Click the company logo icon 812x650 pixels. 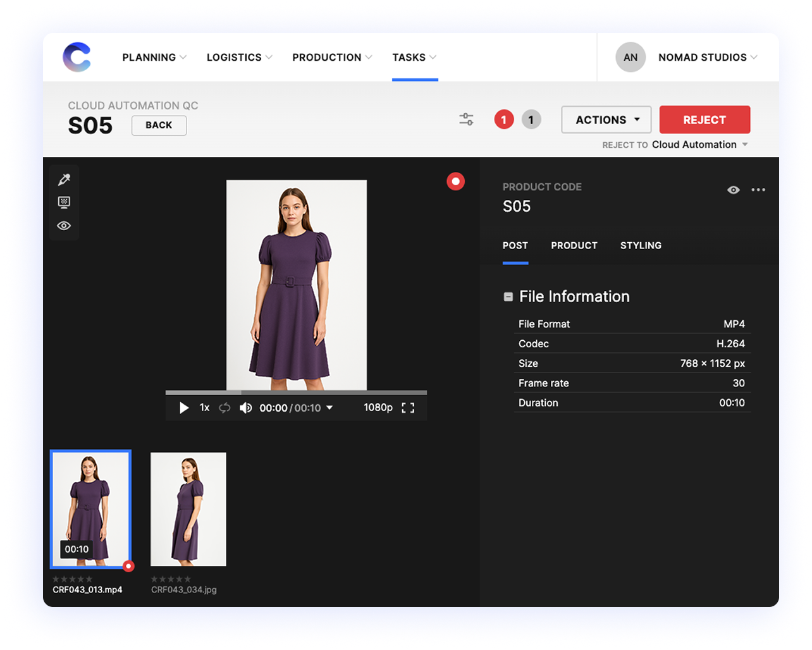(77, 57)
